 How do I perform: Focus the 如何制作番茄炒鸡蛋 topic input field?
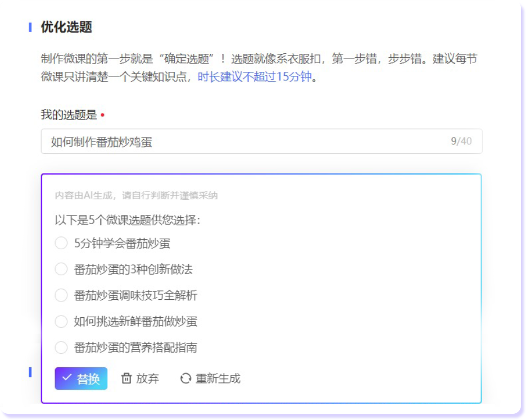pos(242,141)
